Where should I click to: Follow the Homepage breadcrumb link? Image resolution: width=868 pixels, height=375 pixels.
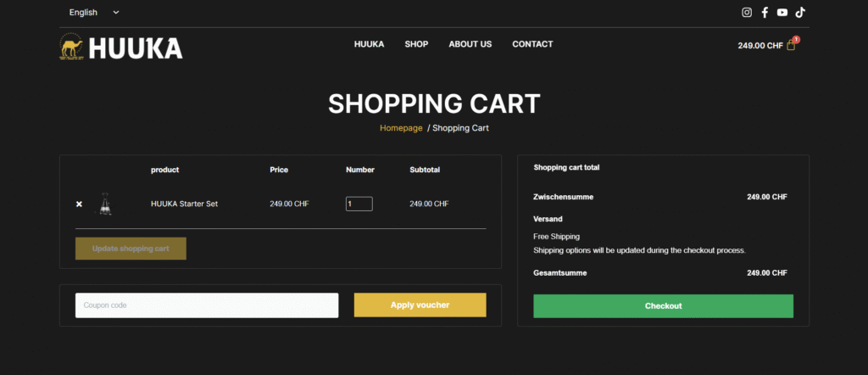(401, 128)
